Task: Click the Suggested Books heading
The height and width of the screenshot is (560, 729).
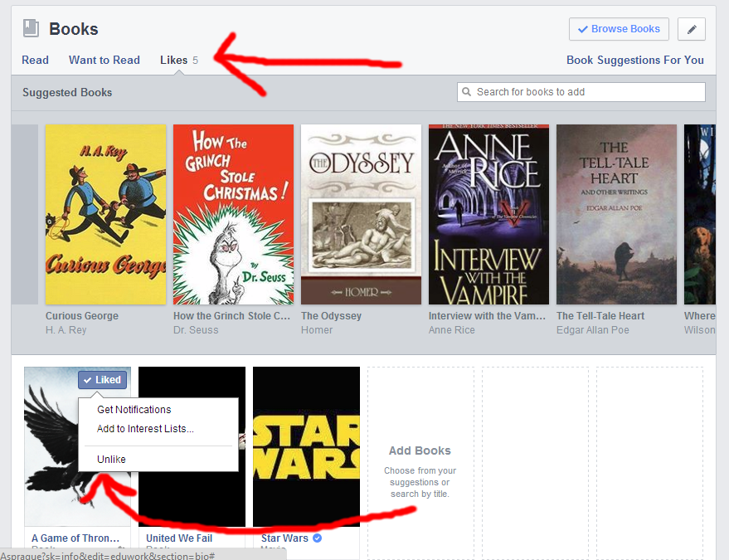Action: coord(67,93)
